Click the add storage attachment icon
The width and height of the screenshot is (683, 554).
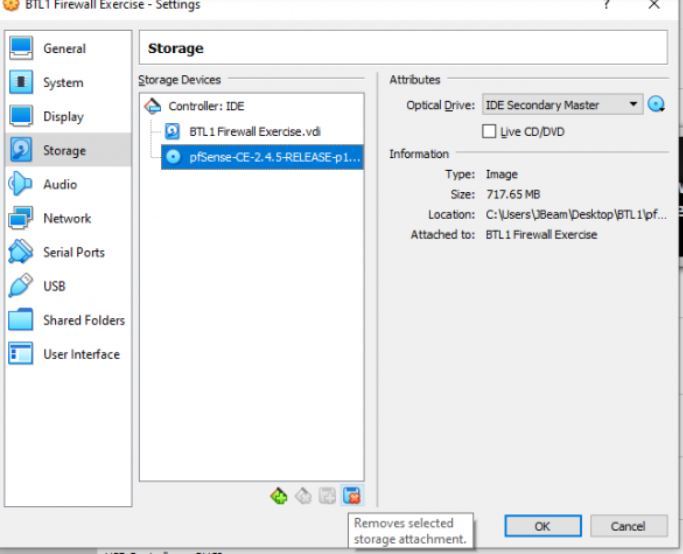point(327,496)
